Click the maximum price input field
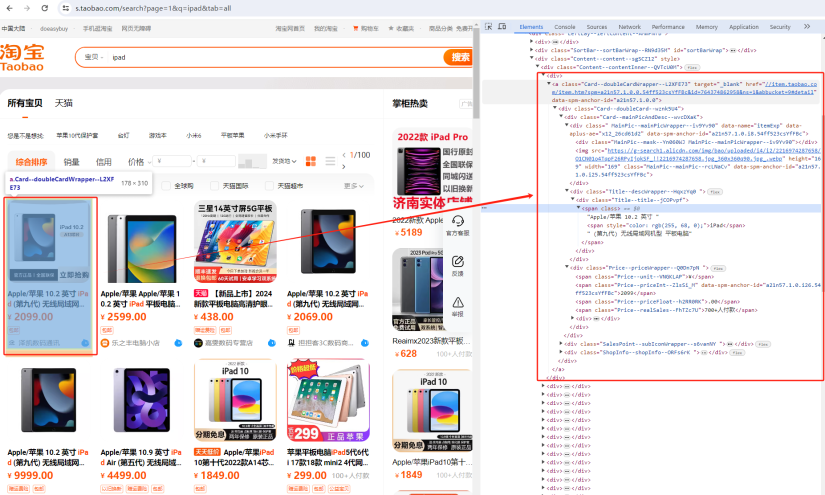825x495 pixels. pos(216,161)
